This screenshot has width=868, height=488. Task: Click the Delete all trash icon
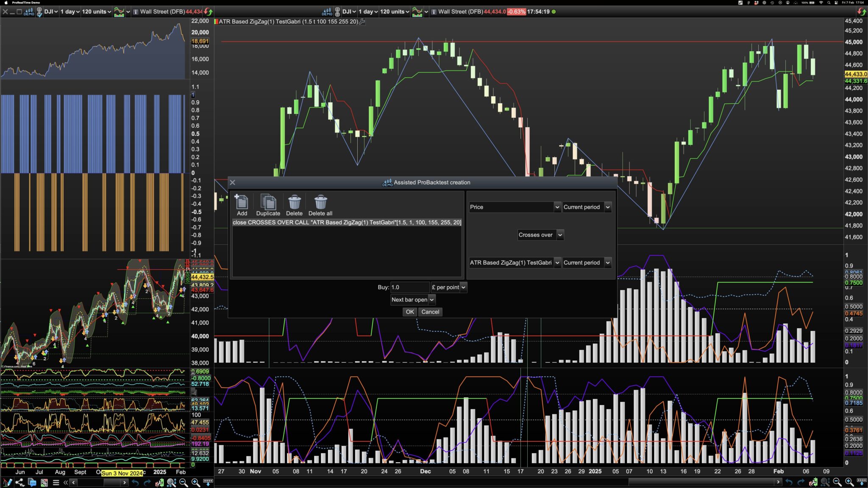pyautogui.click(x=320, y=202)
